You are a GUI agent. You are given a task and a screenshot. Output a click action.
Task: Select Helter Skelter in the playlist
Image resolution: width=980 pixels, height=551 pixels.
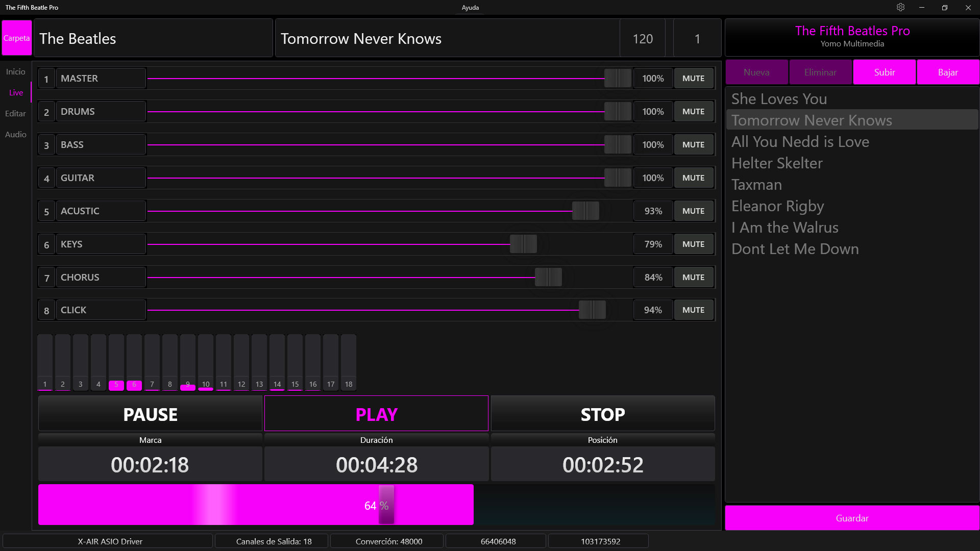pyautogui.click(x=777, y=163)
